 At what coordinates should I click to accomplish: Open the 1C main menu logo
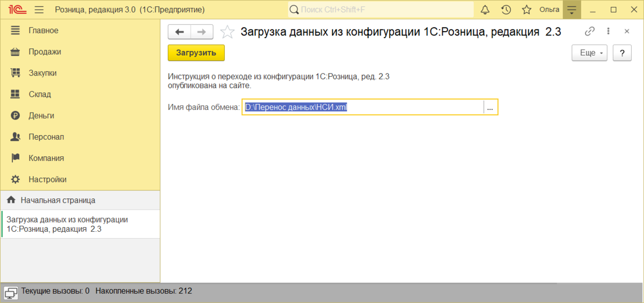17,10
